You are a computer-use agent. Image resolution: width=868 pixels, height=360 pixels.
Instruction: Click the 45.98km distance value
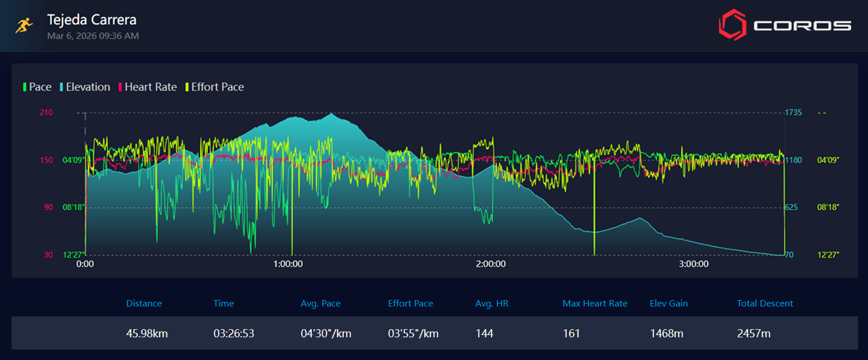147,333
